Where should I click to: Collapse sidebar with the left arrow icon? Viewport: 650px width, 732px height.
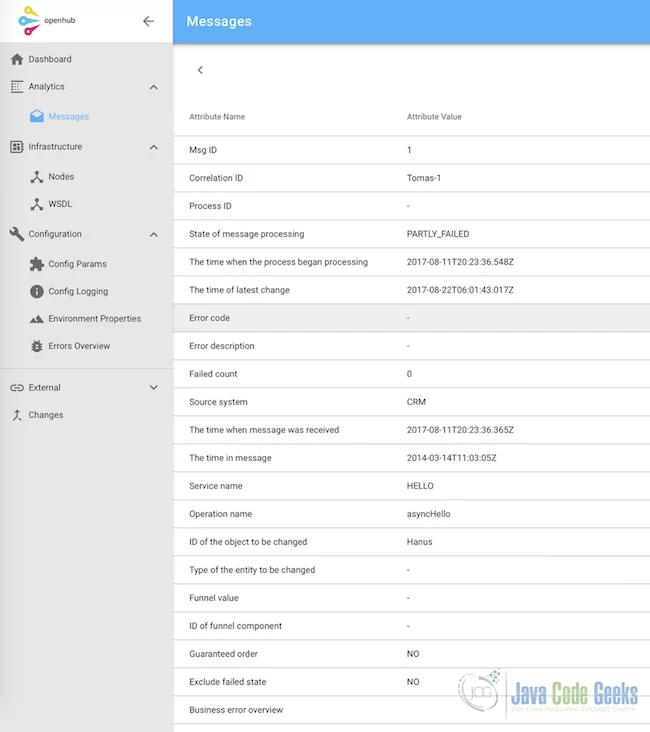(x=148, y=21)
